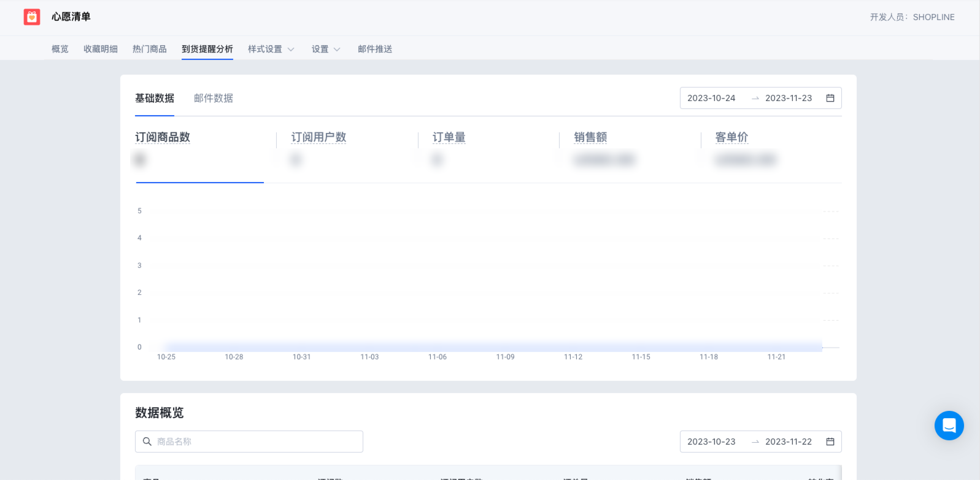Expand the 设置 dropdown chevron
The height and width of the screenshot is (480, 980).
click(x=337, y=49)
